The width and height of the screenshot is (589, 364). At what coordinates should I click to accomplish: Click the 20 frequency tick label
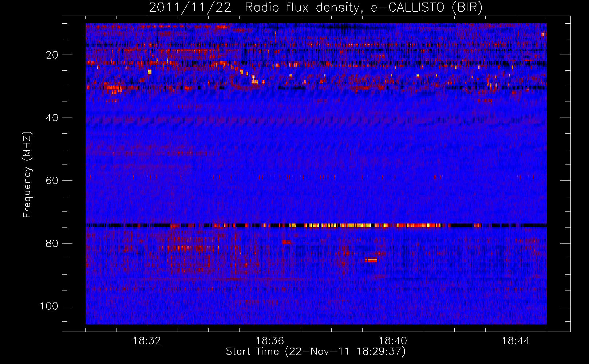[x=52, y=55]
